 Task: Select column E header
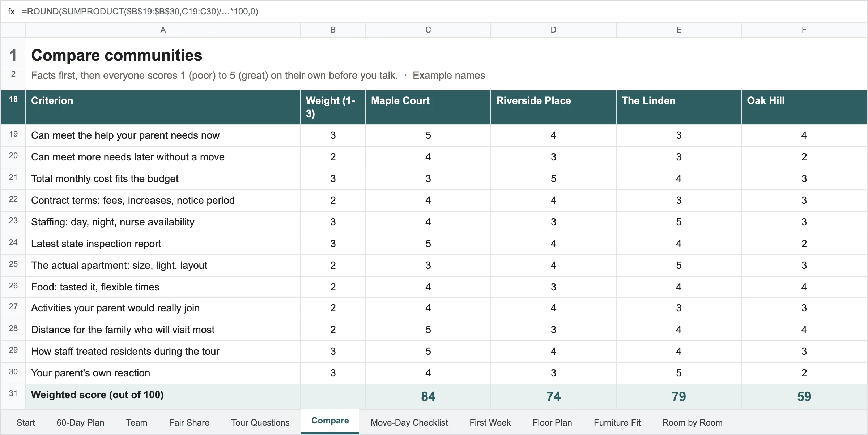(679, 30)
